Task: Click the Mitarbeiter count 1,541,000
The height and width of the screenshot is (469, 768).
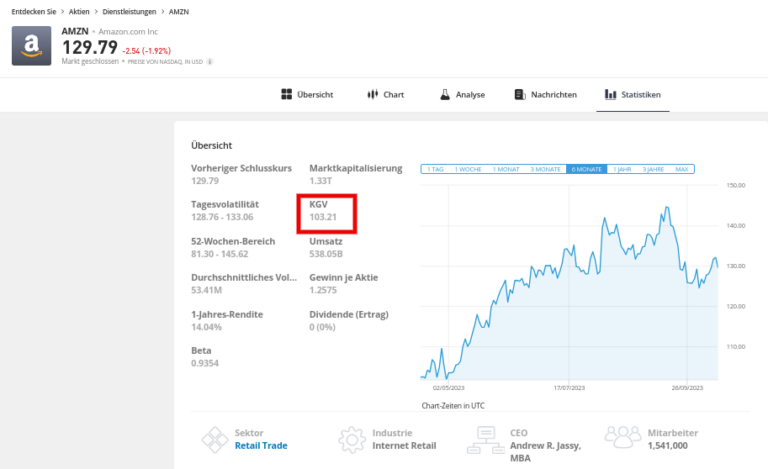Action: [668, 446]
